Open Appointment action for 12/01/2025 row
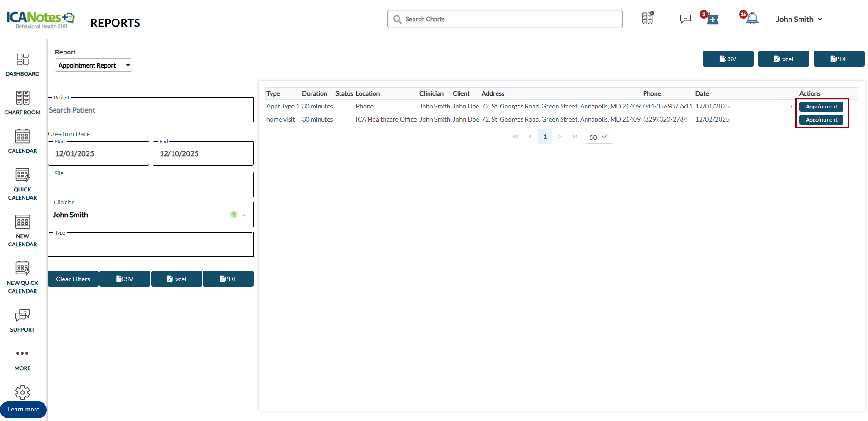Viewport: 868px width, 421px height. [x=821, y=107]
